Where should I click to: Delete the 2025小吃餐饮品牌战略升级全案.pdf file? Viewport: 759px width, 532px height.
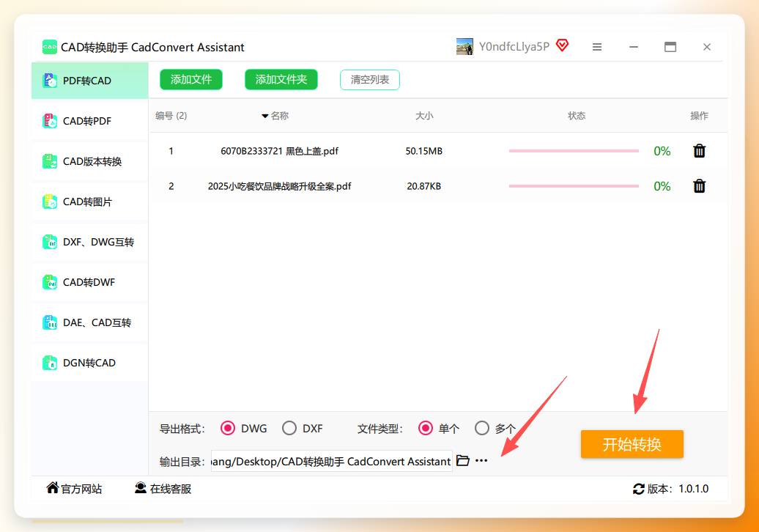tap(699, 186)
